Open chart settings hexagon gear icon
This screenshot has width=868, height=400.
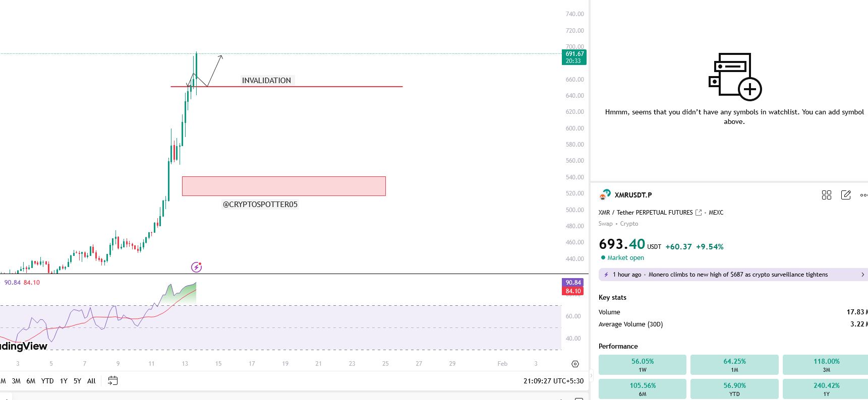click(575, 364)
